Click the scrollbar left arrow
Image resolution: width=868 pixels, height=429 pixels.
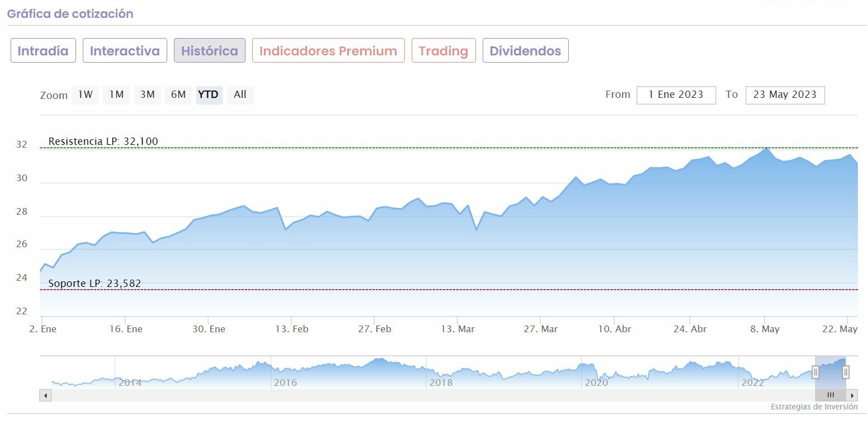click(x=45, y=395)
